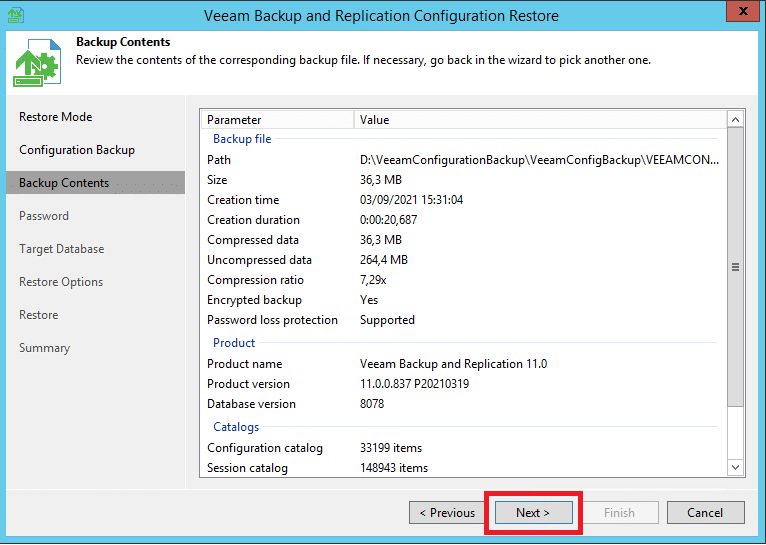This screenshot has width=766, height=545.
Task: Click Next to continue the wizard
Action: coord(533,513)
